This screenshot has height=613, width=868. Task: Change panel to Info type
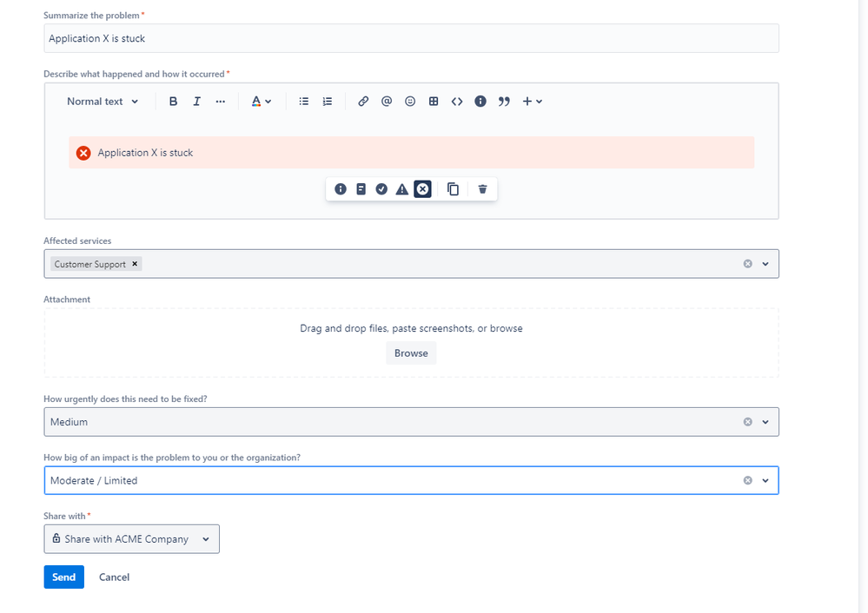(341, 189)
